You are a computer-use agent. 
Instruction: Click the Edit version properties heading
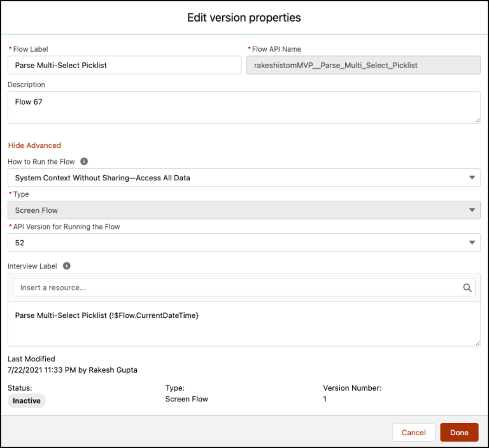(244, 17)
